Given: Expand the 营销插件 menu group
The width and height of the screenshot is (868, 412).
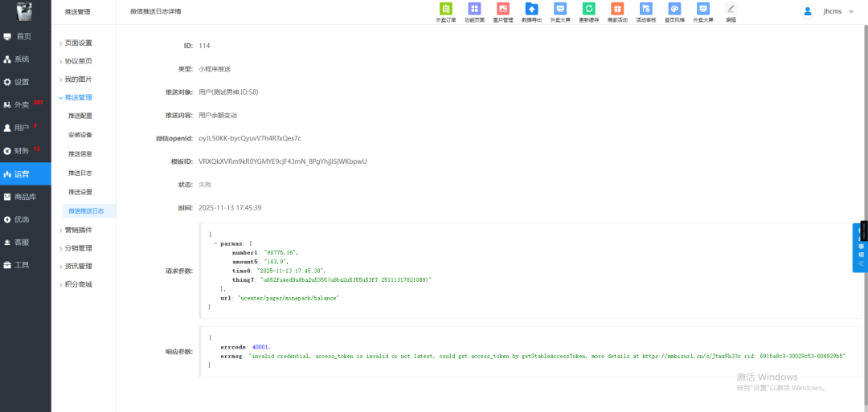Looking at the screenshot, I should pos(78,230).
